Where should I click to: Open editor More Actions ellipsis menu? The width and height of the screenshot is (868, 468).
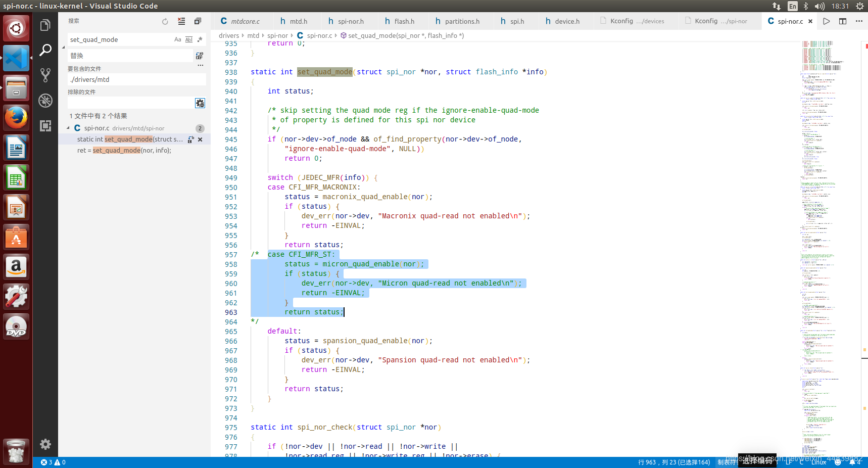click(859, 21)
